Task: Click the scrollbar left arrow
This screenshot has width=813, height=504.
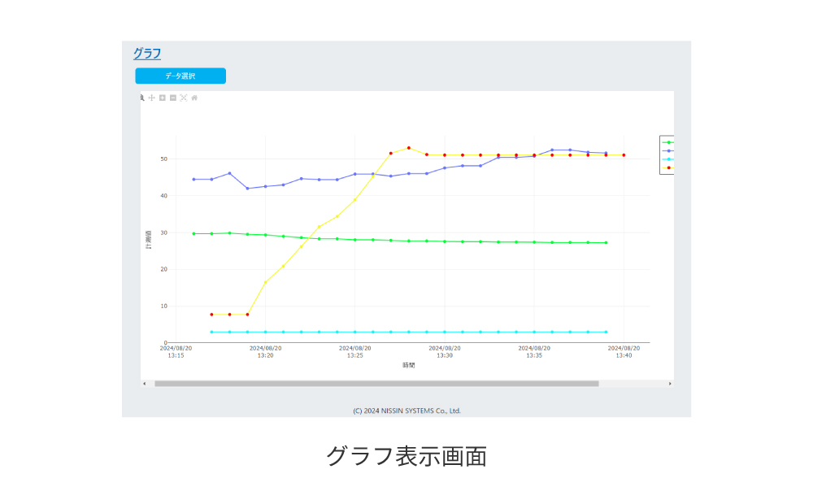Action: (x=145, y=384)
